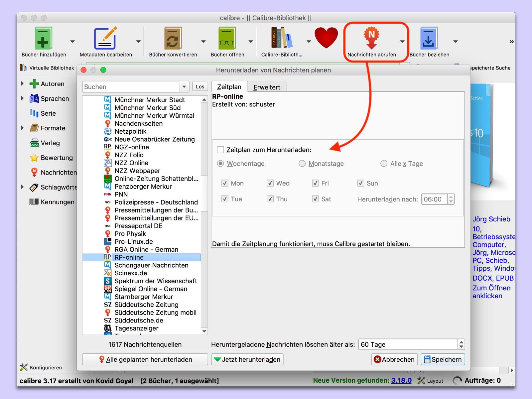Click the Bücher beziehen download icon
Image resolution: width=532 pixels, height=399 pixels.
point(429,39)
